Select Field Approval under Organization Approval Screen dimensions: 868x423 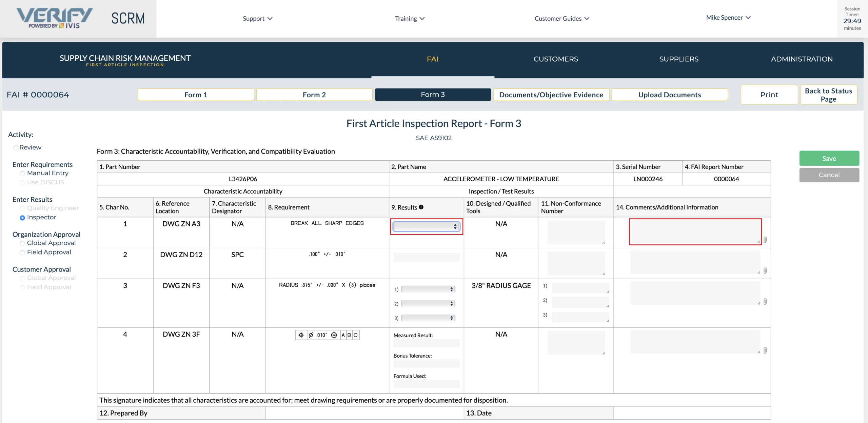(x=22, y=253)
